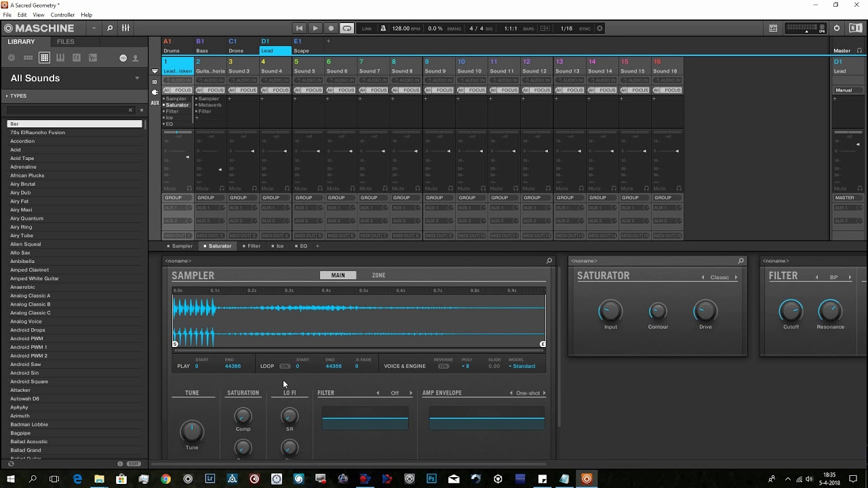
Task: Toggle the IO section in mixer
Action: point(155,82)
